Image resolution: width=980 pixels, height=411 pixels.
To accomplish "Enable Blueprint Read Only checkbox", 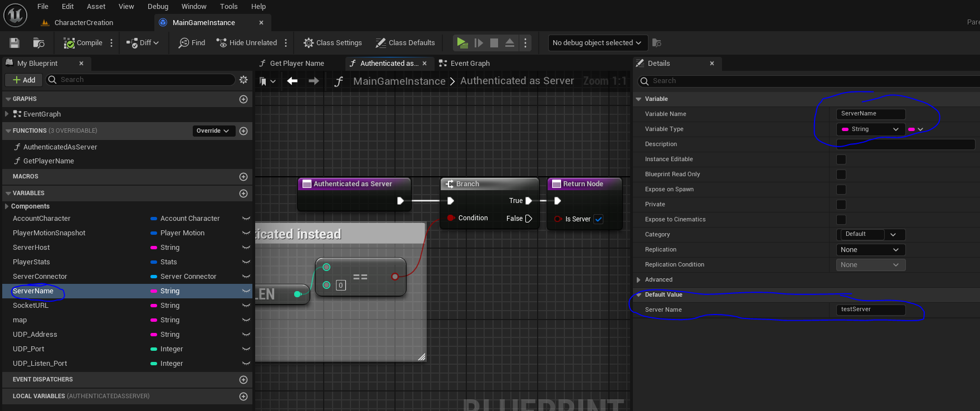I will coord(841,175).
